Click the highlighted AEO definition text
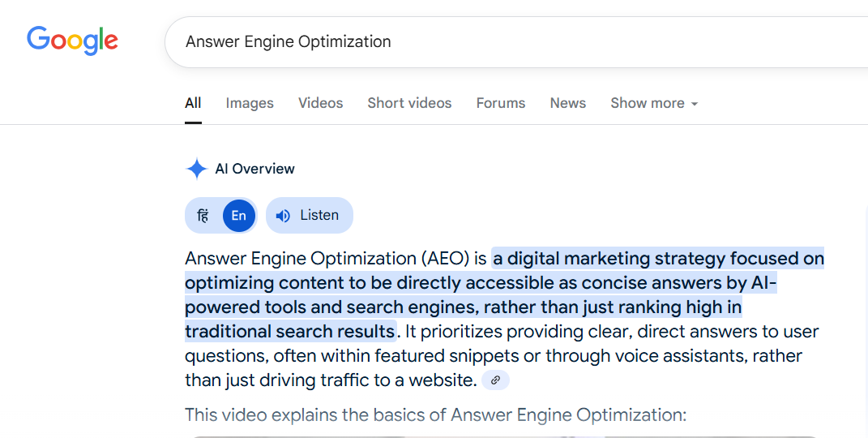The width and height of the screenshot is (868, 438). pos(504,295)
